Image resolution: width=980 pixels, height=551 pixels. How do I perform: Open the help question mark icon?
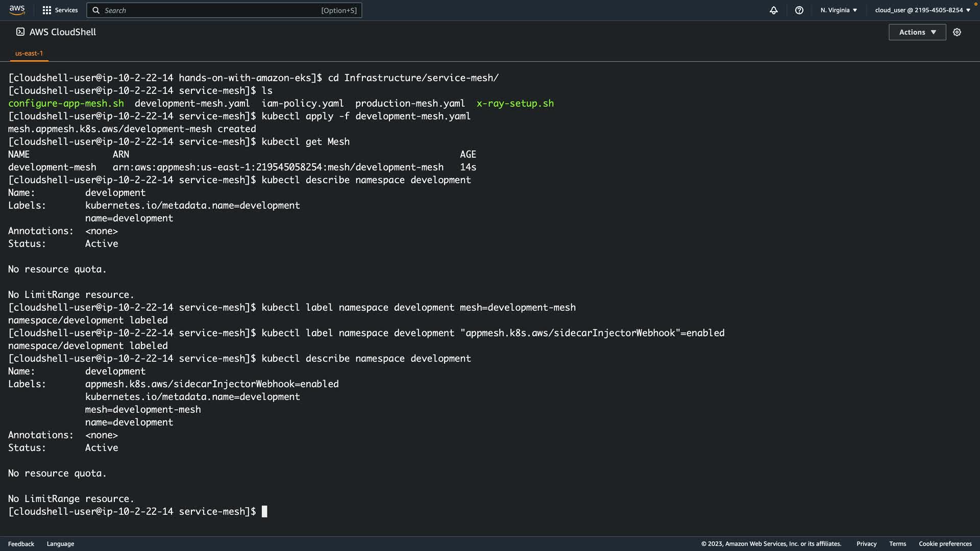coord(799,10)
